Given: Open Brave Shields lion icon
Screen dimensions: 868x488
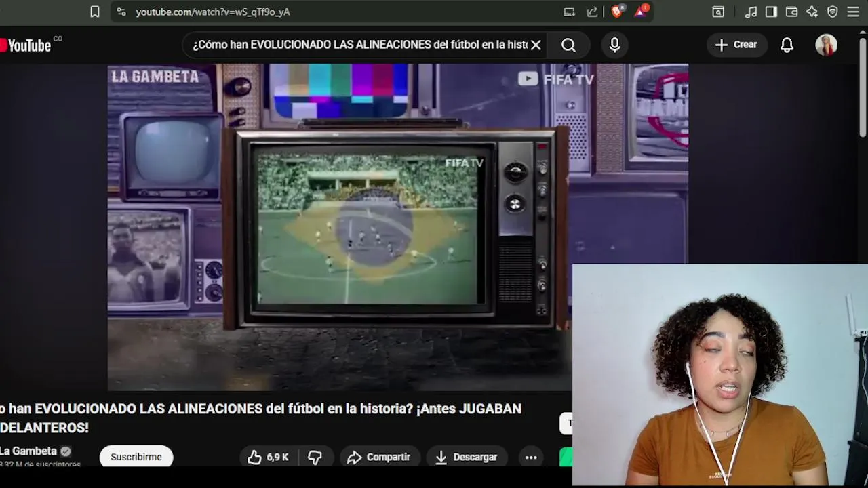Looking at the screenshot, I should 617,12.
